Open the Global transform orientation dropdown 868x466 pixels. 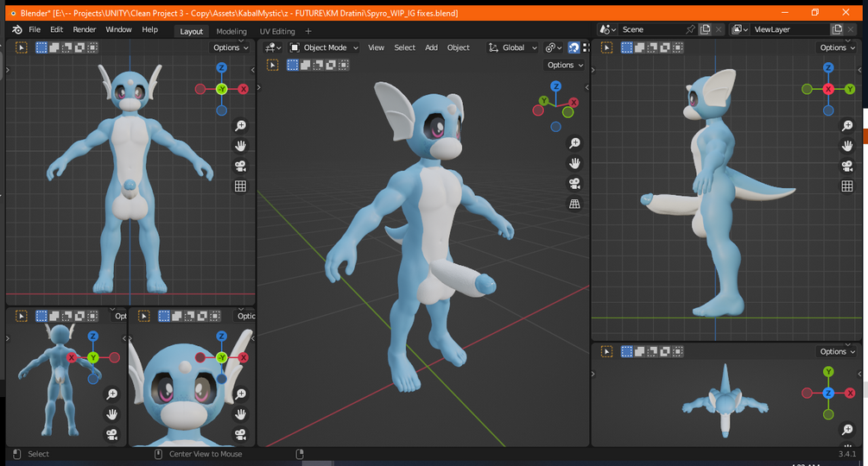[x=512, y=47]
